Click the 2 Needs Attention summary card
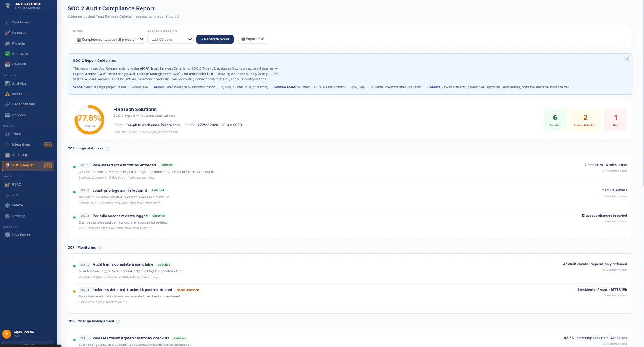 click(585, 120)
